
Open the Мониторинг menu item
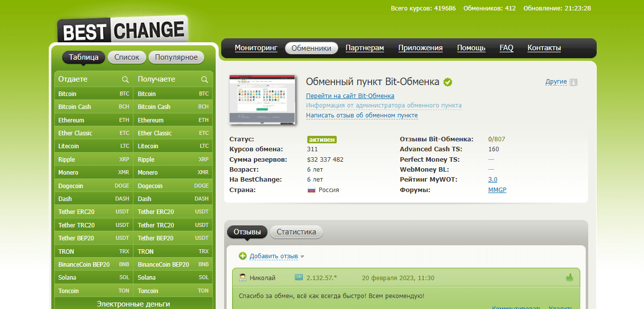pyautogui.click(x=256, y=48)
